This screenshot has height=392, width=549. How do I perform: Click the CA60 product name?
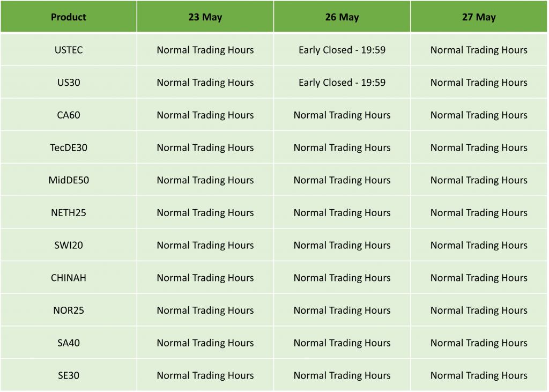(69, 115)
